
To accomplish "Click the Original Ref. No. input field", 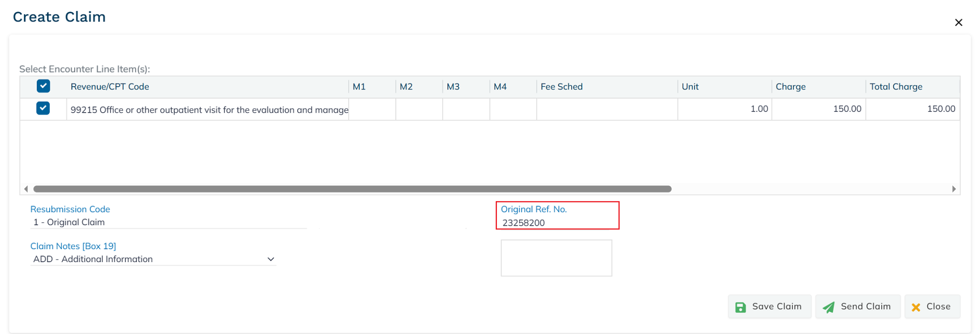I will pyautogui.click(x=557, y=223).
